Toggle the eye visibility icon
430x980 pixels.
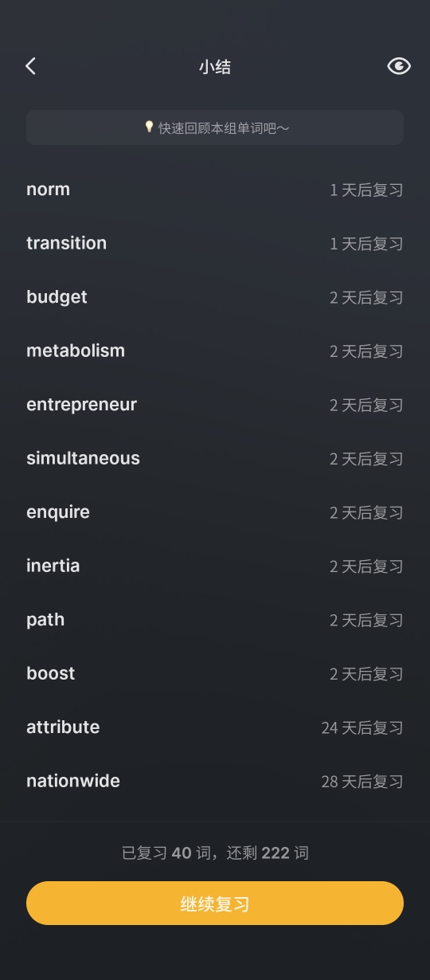399,66
